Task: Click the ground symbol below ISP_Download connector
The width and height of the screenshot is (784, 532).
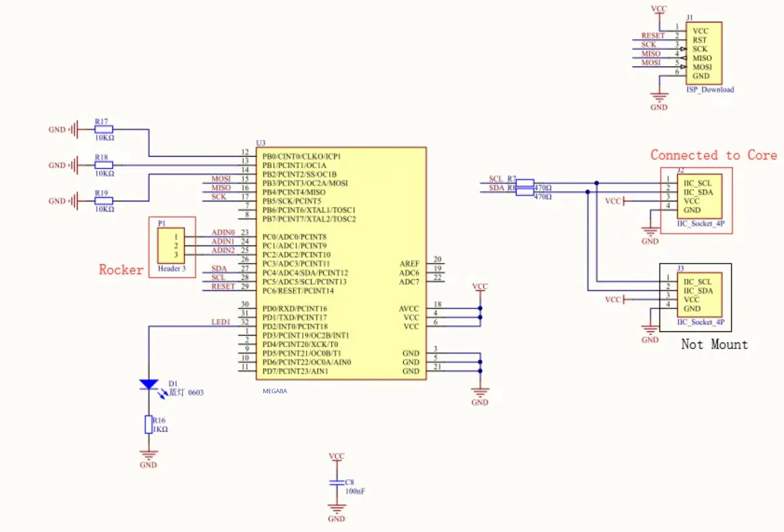Action: pos(659,97)
